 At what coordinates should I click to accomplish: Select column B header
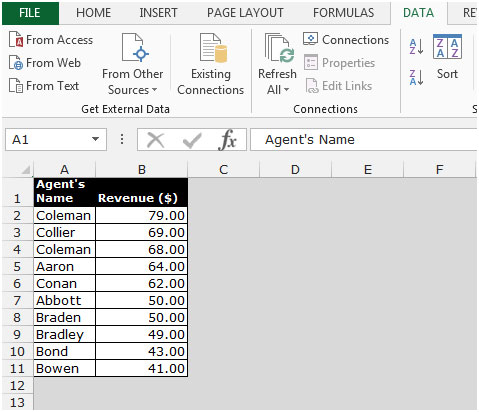142,170
